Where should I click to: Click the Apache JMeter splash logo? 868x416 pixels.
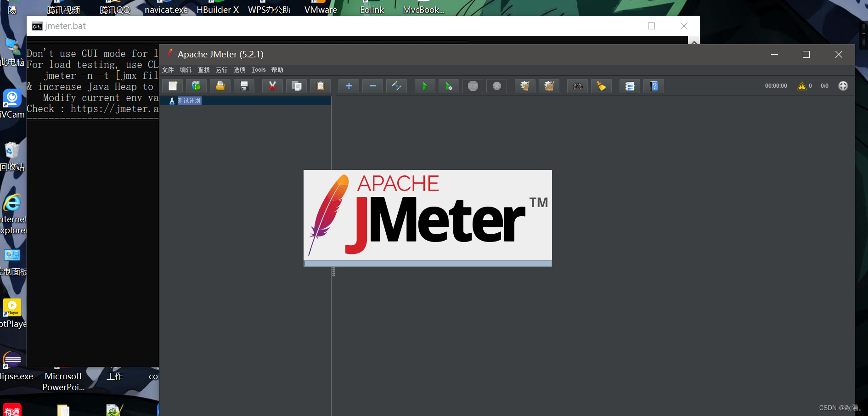pos(428,215)
